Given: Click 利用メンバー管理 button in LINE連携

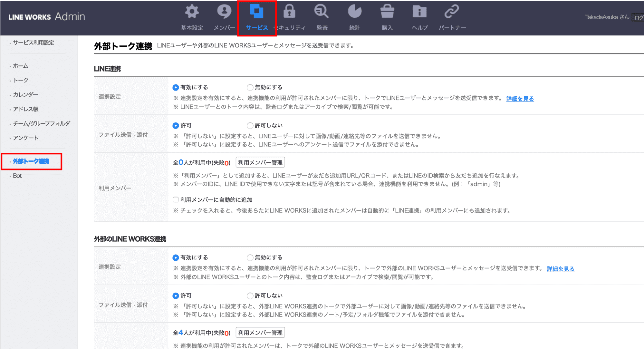Looking at the screenshot, I should [x=260, y=162].
